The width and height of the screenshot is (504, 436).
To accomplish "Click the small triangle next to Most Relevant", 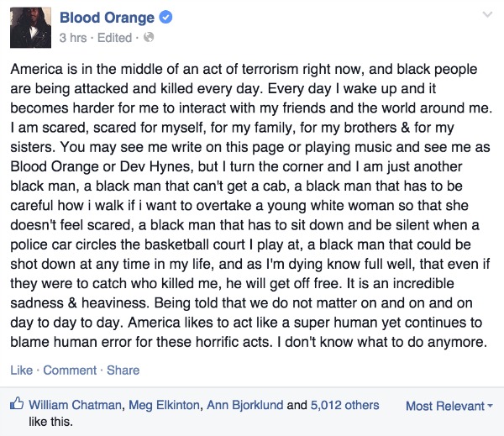I will pyautogui.click(x=490, y=406).
